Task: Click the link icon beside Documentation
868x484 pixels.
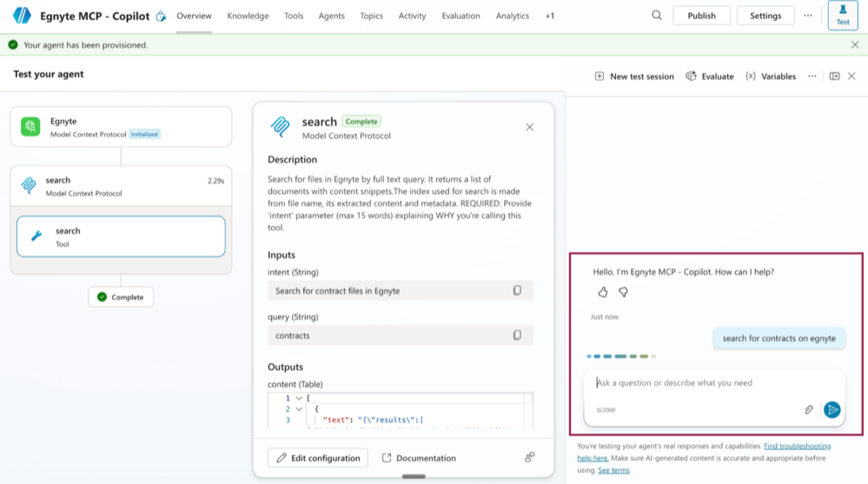Action: click(x=529, y=457)
